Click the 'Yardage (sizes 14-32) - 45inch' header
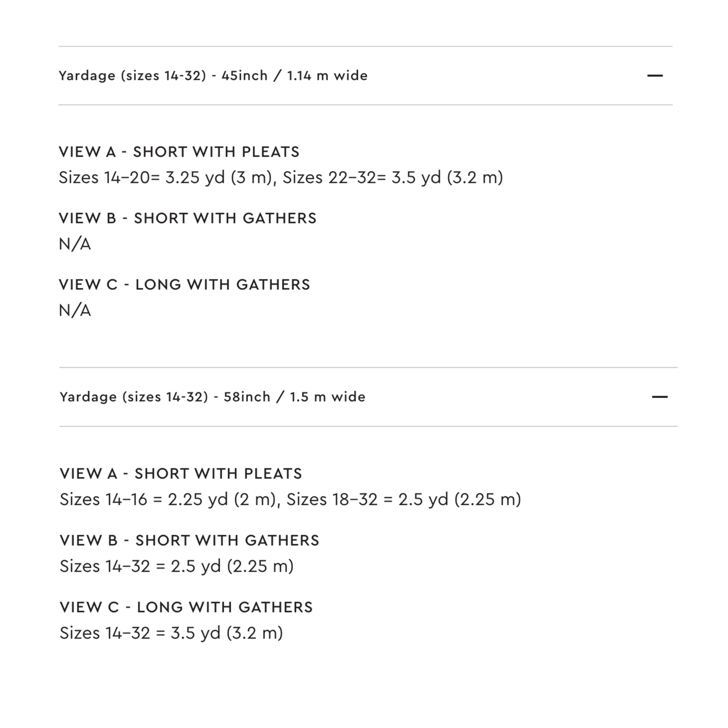Viewport: 728px width, 728px height. pos(365,76)
